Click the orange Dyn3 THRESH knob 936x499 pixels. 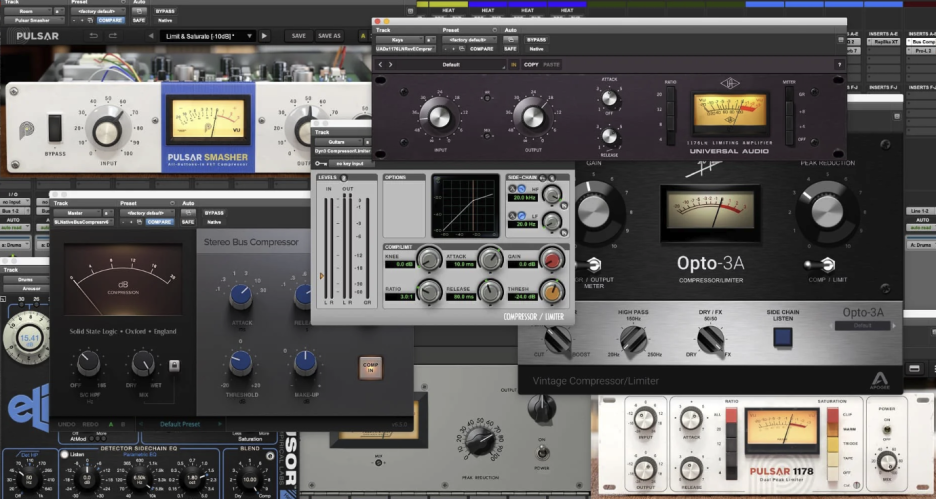[x=551, y=291]
